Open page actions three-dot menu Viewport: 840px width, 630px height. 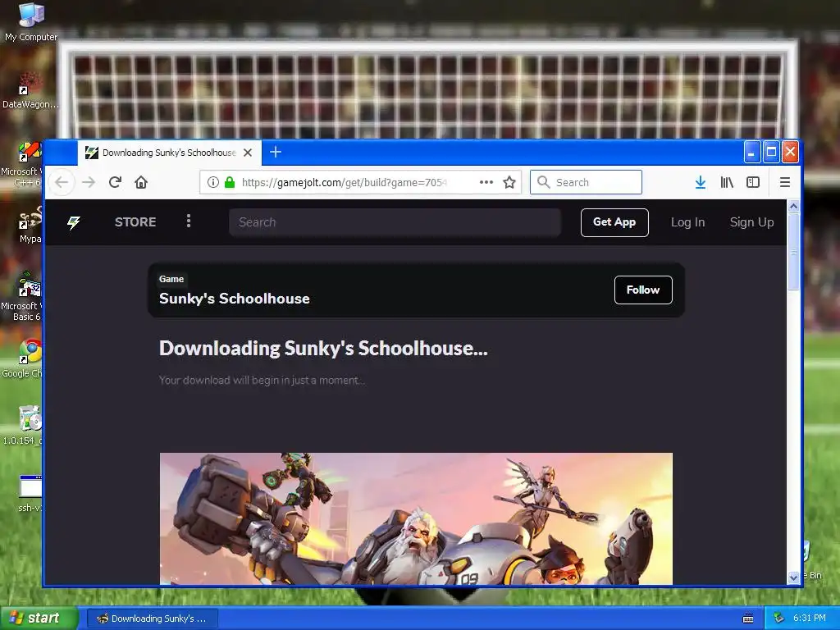point(486,182)
